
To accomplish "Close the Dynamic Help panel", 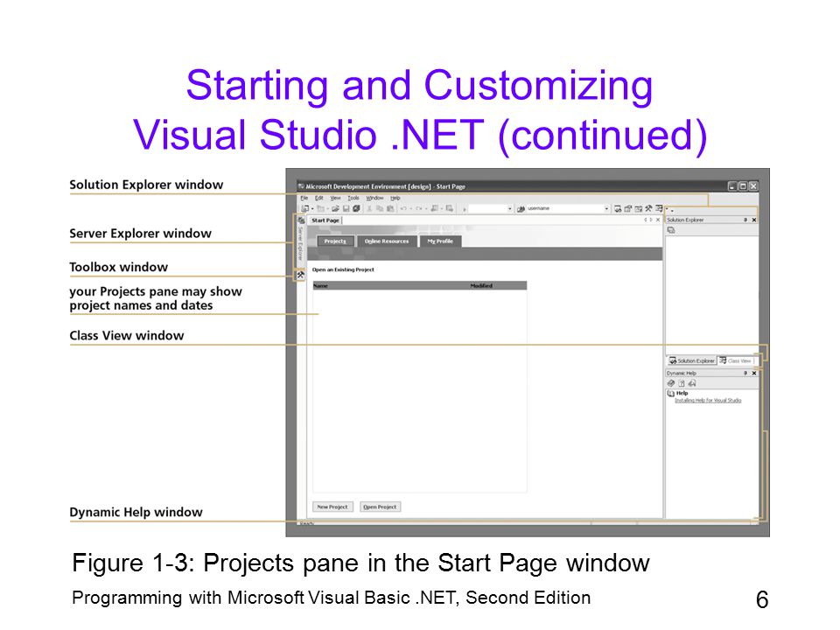I will point(753,373).
